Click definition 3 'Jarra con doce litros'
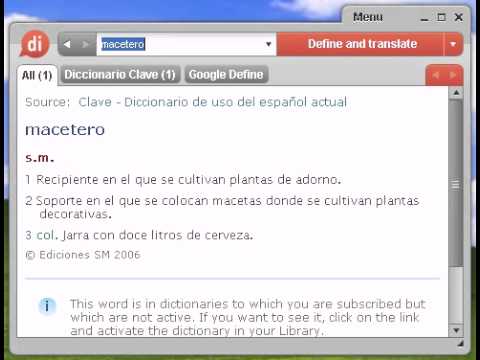 point(139,235)
